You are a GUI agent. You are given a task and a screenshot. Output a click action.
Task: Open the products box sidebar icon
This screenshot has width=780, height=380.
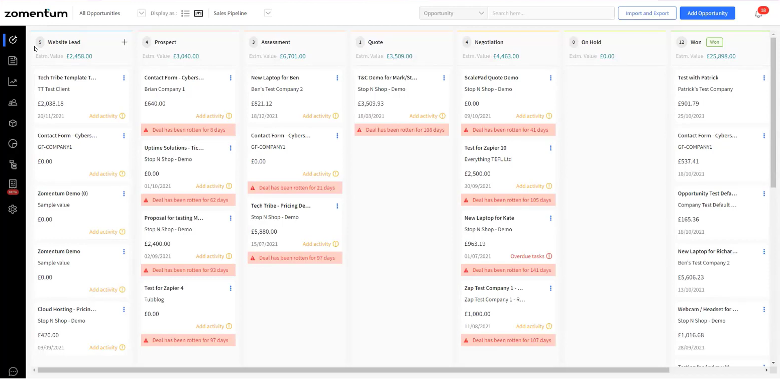click(13, 123)
